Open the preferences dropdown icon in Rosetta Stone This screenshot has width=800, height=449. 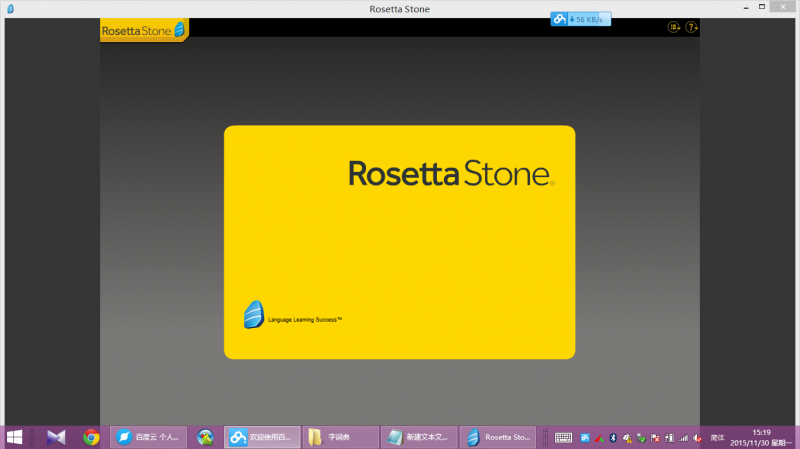point(674,27)
